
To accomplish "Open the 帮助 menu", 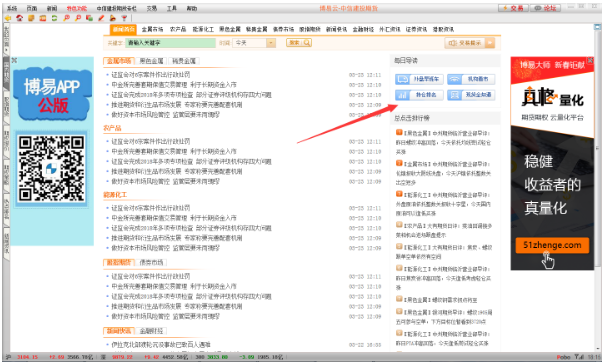I will [x=192, y=8].
